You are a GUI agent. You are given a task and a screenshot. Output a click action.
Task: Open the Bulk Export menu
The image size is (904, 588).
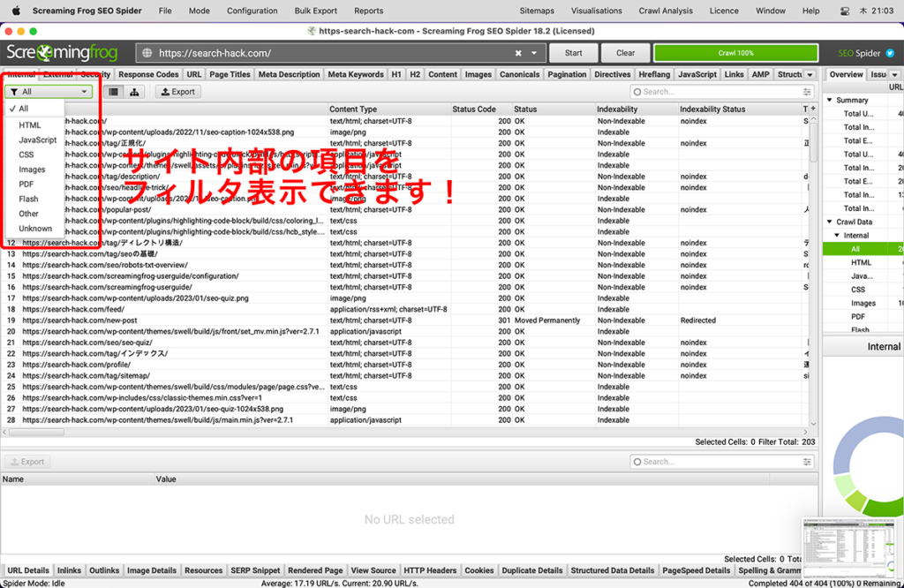(x=316, y=11)
